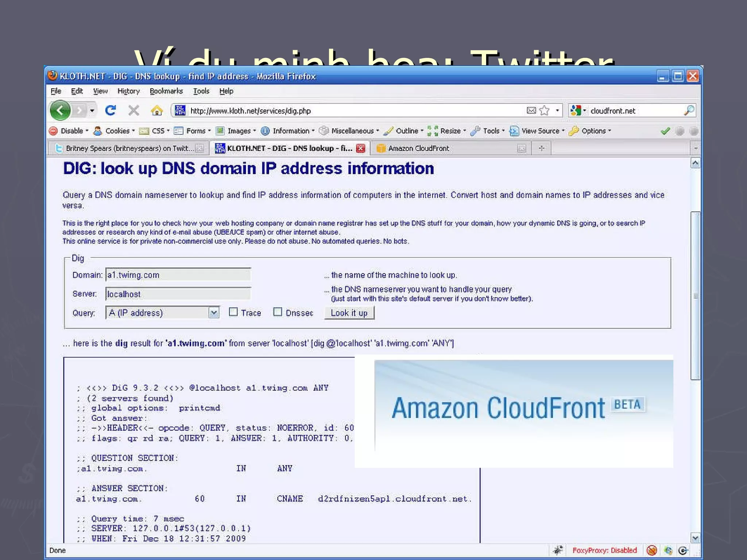Viewport: 747px width, 560px height.
Task: Open the Cookies toolbar dropdown
Action: 117,131
